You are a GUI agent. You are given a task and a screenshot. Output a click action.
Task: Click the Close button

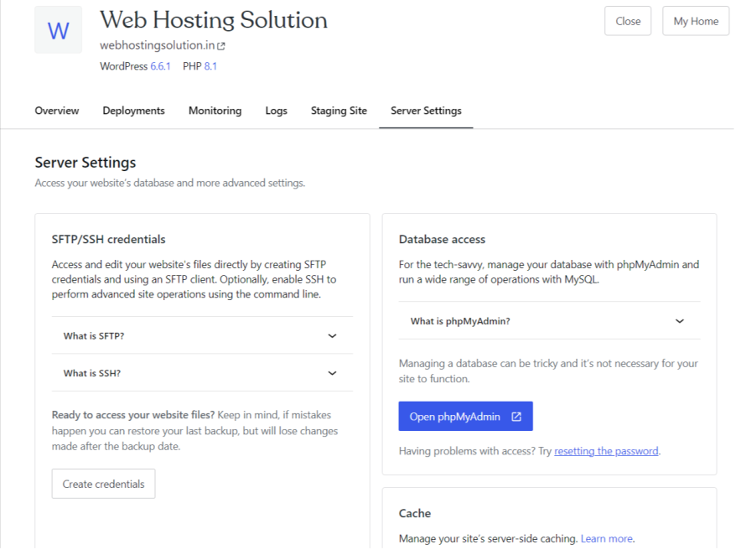pos(627,21)
